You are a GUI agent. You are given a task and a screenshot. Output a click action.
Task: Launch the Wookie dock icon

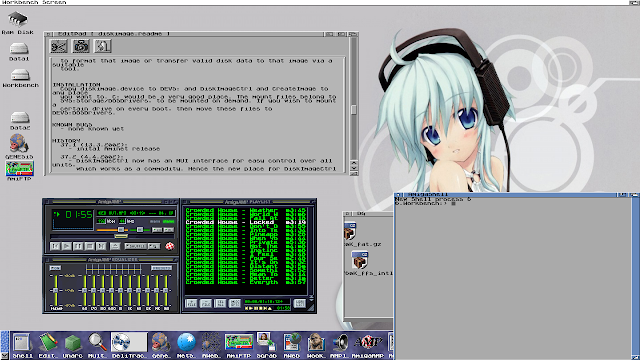click(x=316, y=343)
